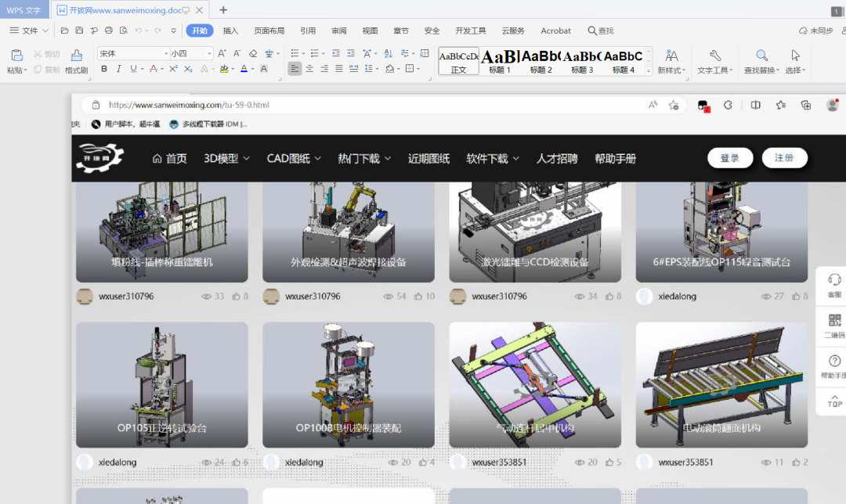Click the 人才招聘 nav link
Screen dimensions: 846x504
557,158
